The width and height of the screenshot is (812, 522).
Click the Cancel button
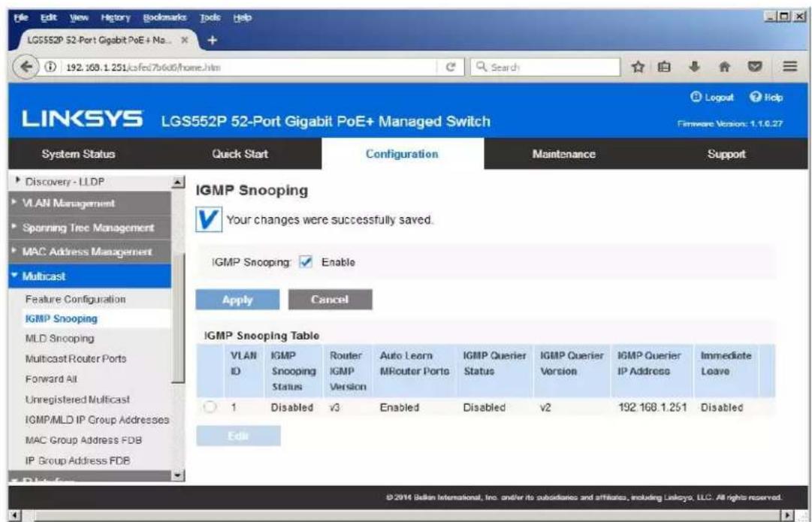(330, 300)
